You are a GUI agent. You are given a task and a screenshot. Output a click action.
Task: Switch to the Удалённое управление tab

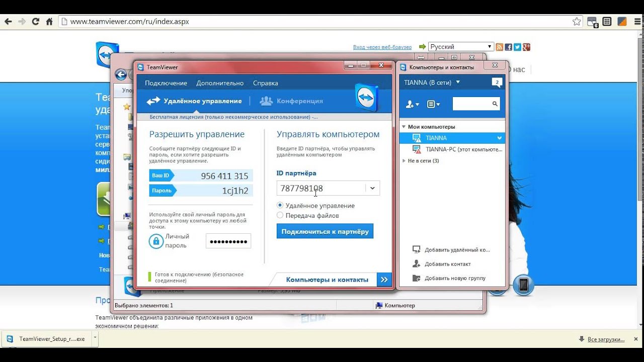(194, 101)
